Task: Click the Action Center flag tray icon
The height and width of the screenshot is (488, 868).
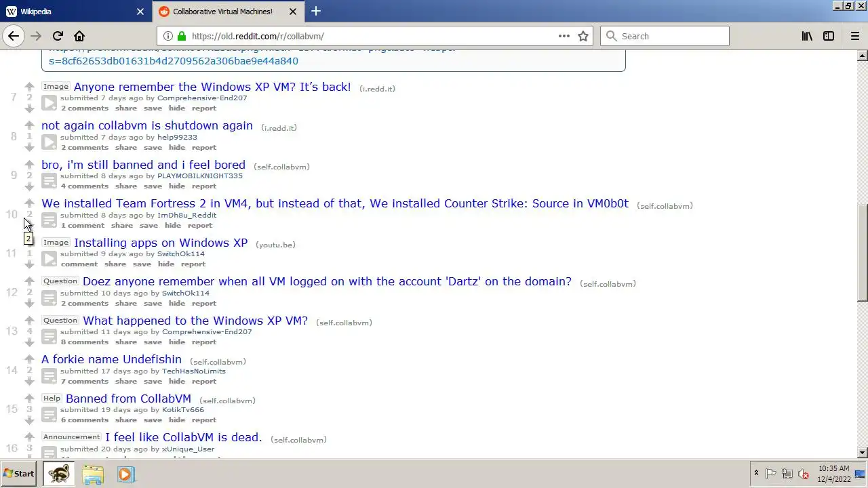Action: (771, 474)
